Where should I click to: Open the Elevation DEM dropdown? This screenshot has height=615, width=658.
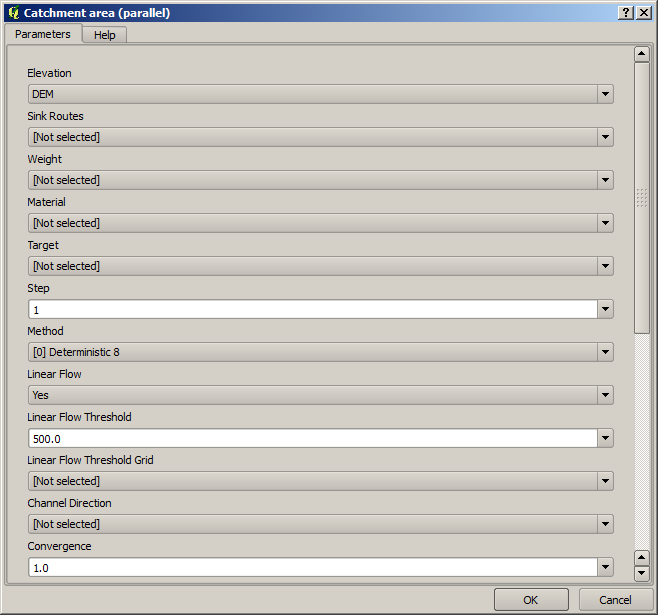(320, 94)
